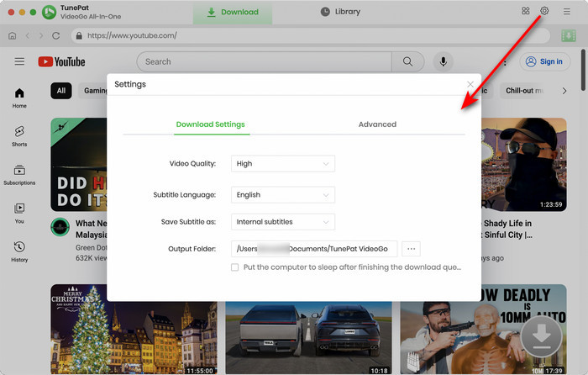Viewport: 588px width, 375px height.
Task: Select the All category chip
Action: coord(61,91)
